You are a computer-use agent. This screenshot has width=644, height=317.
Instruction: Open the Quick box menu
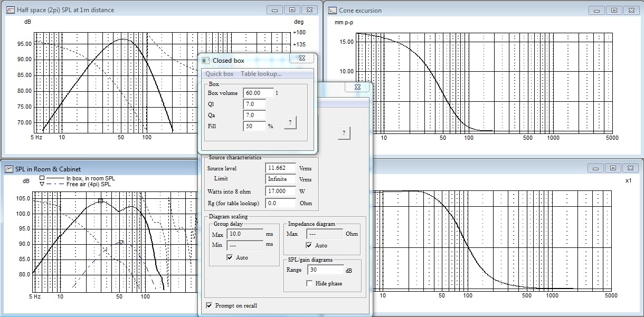(220, 74)
